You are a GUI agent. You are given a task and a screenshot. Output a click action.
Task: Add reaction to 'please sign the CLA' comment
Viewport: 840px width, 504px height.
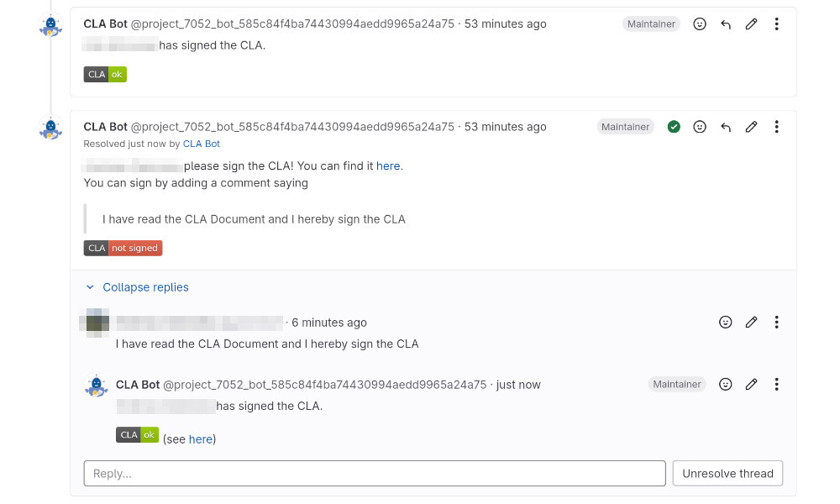[700, 127]
